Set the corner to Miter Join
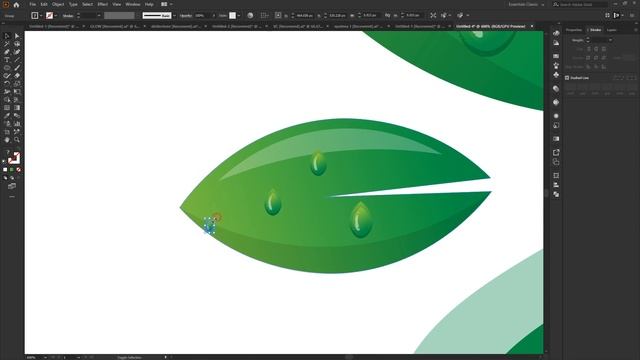 [589, 58]
